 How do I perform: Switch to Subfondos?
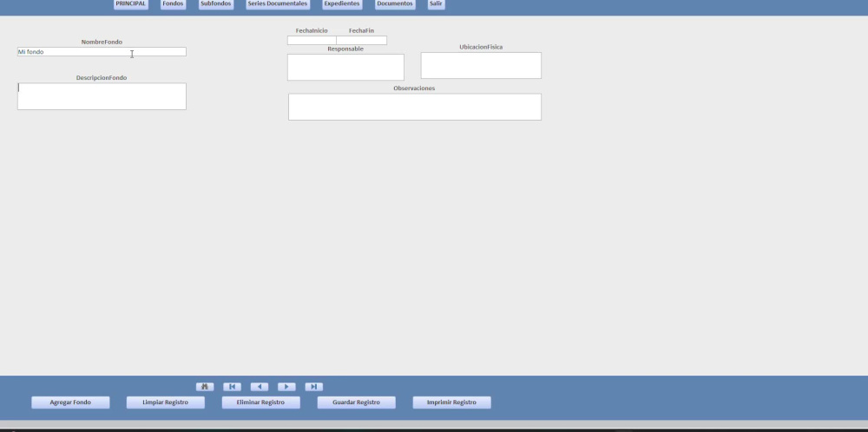pyautogui.click(x=216, y=3)
